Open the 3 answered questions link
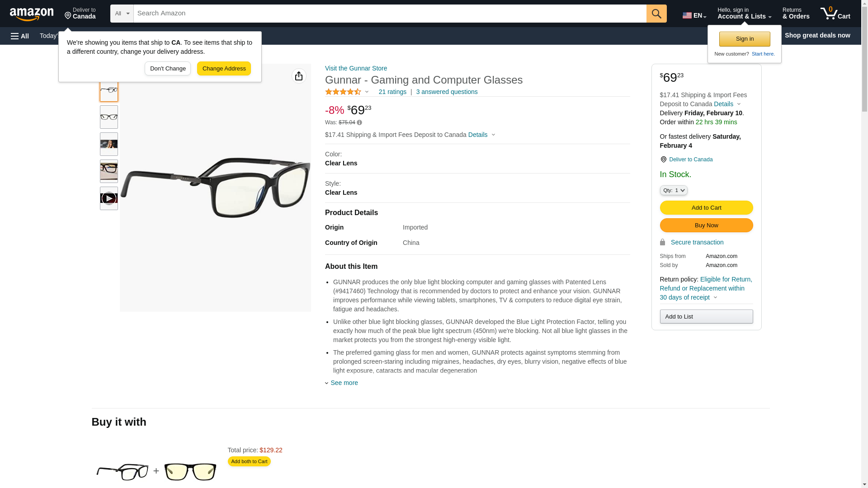This screenshot has width=868, height=488. coord(447,92)
